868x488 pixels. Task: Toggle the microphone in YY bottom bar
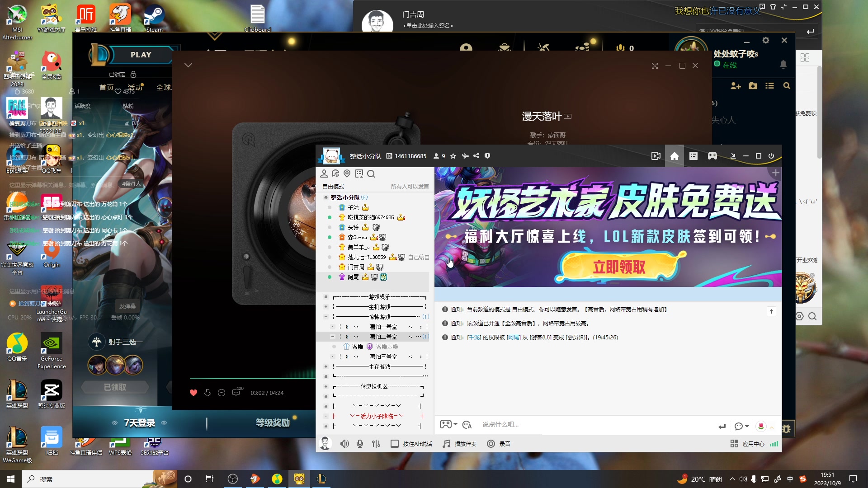(x=360, y=444)
